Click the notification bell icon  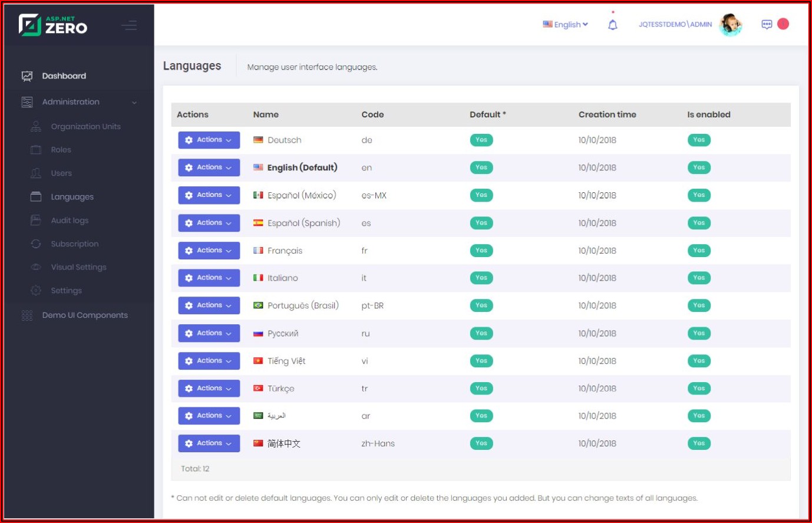pos(613,25)
